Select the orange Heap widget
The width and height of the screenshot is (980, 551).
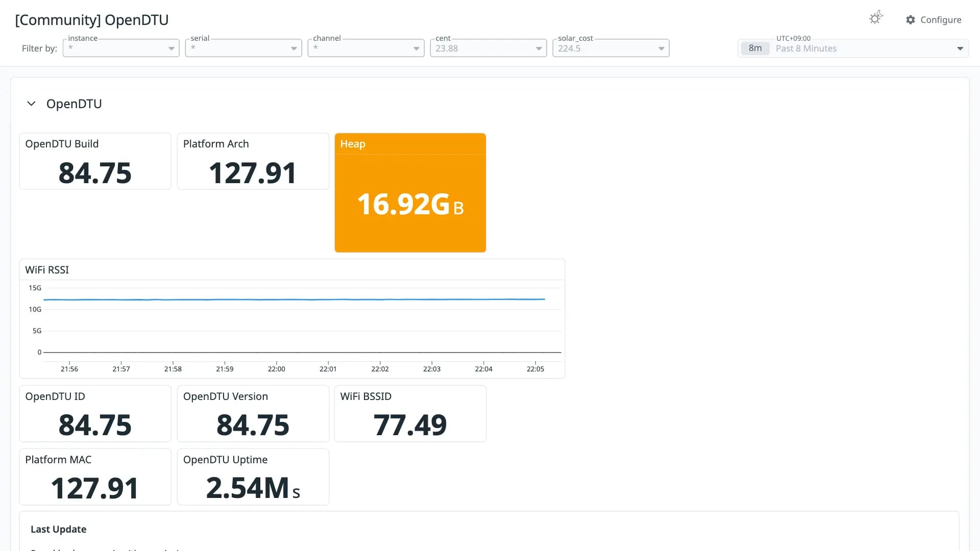tap(410, 193)
